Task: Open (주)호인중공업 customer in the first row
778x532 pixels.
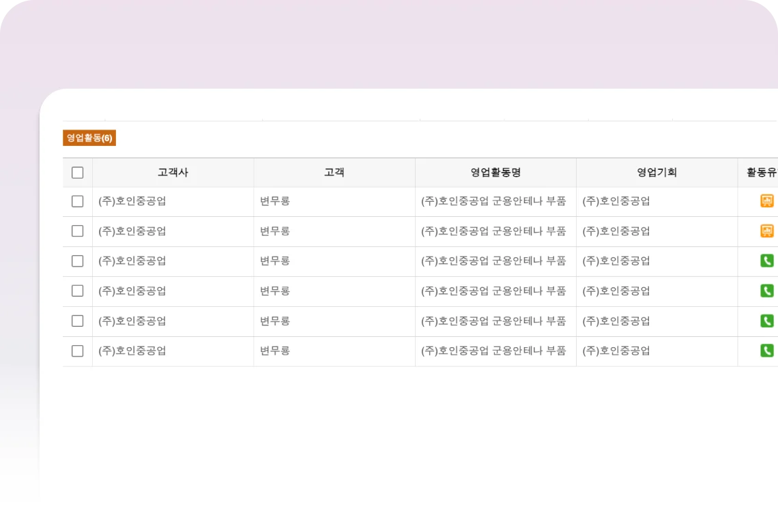Action: pos(132,201)
